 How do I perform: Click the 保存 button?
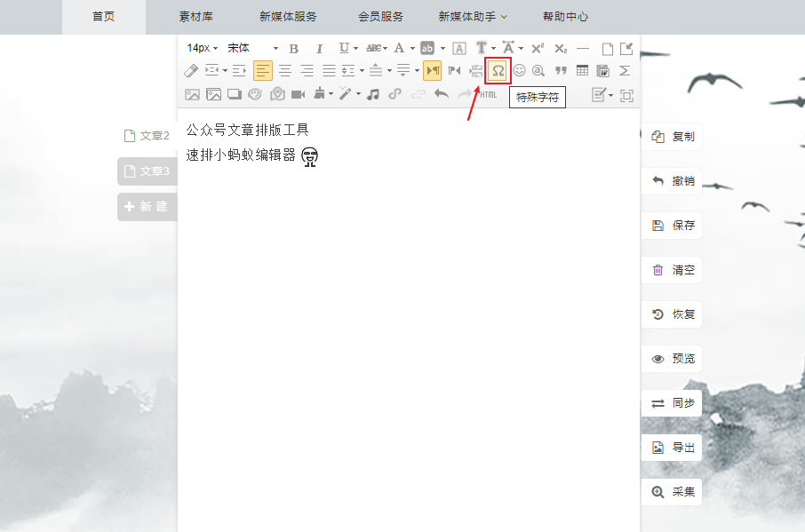[x=673, y=226]
